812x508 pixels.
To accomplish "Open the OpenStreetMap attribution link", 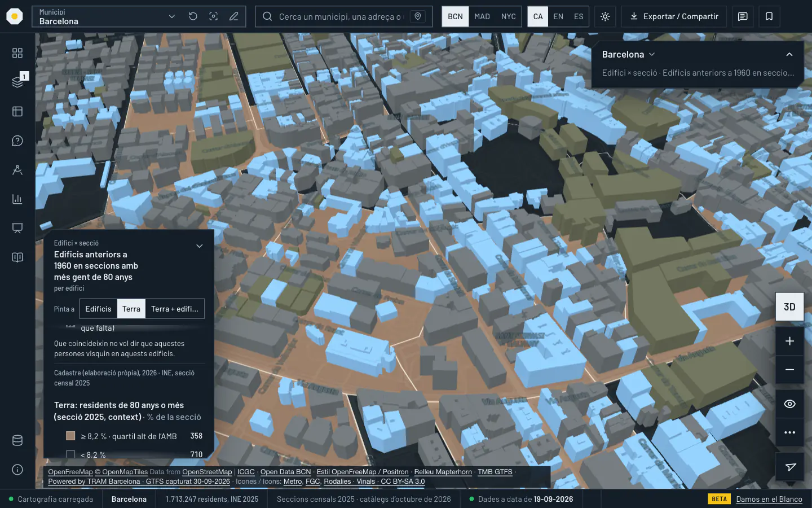I will 207,472.
